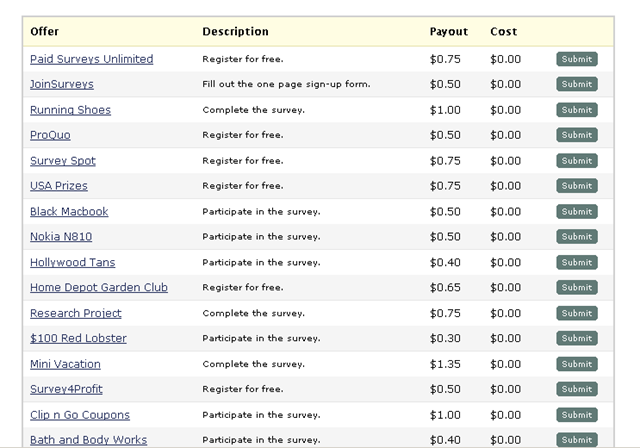Submit the Survey4Profit offer
This screenshot has height=448, width=640.
pos(577,389)
